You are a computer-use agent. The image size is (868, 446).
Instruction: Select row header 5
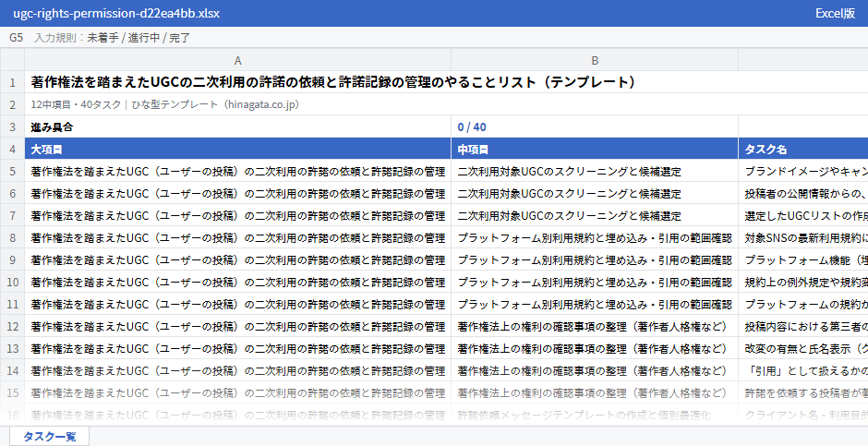click(x=12, y=171)
